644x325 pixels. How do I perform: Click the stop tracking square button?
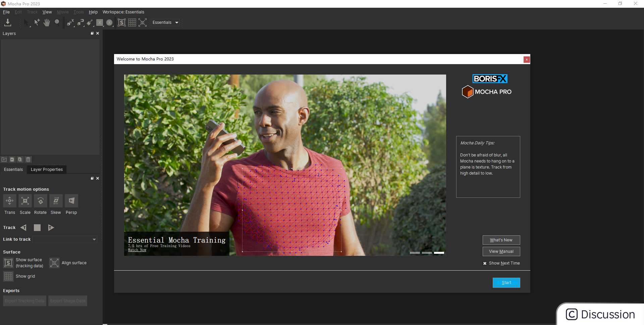(37, 228)
